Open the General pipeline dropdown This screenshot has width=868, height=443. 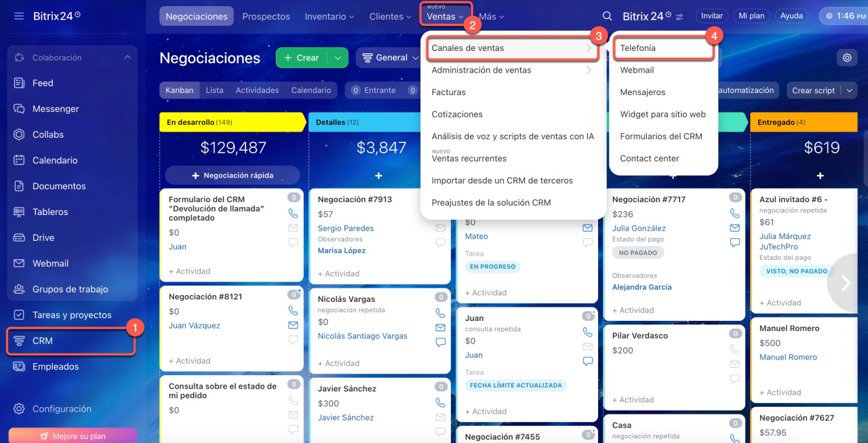pyautogui.click(x=391, y=58)
